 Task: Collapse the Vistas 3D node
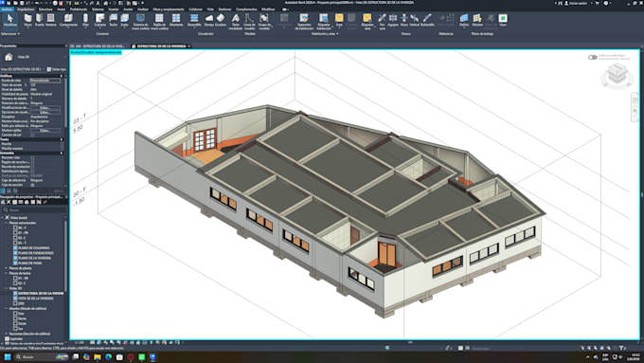7,288
